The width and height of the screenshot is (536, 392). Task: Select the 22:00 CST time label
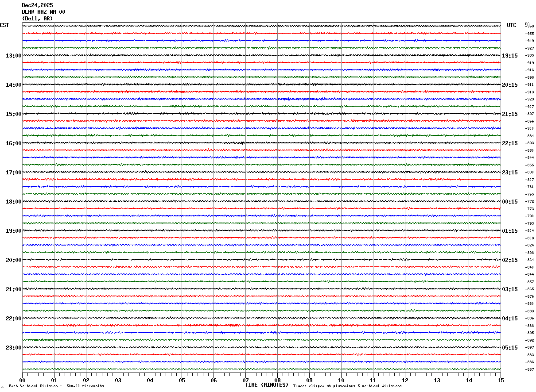point(14,319)
